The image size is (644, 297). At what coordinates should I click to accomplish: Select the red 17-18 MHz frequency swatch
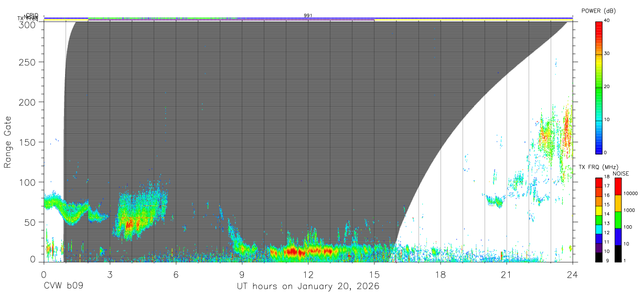tap(599, 182)
